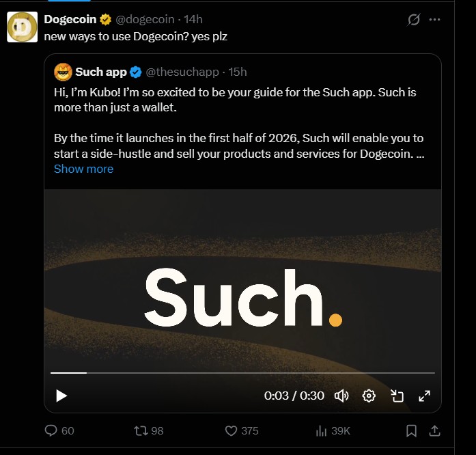Open the Such app avatar icon

tap(64, 72)
